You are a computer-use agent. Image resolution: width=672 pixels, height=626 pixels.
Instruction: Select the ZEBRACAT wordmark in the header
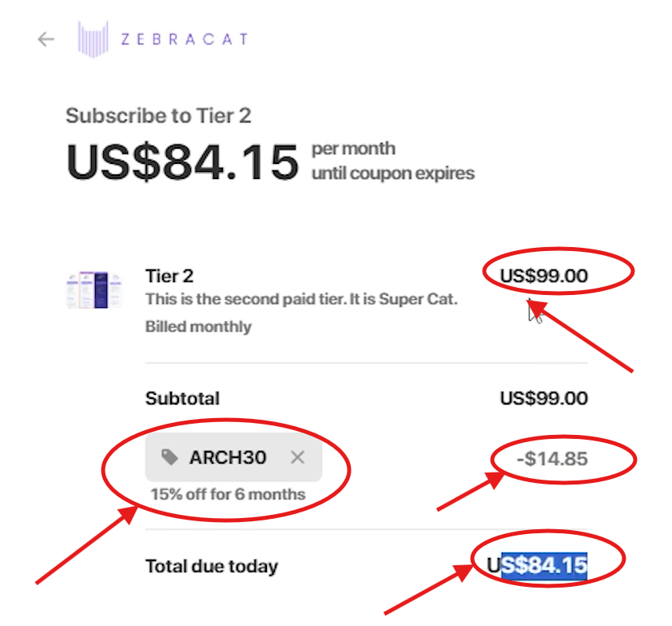click(184, 38)
